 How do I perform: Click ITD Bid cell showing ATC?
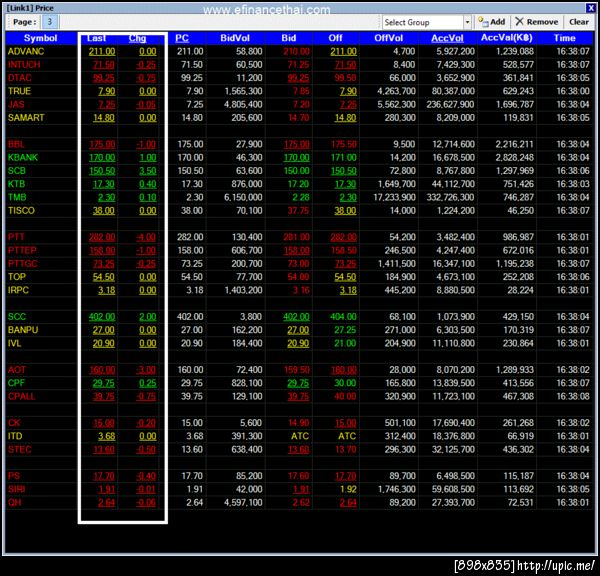click(x=300, y=436)
